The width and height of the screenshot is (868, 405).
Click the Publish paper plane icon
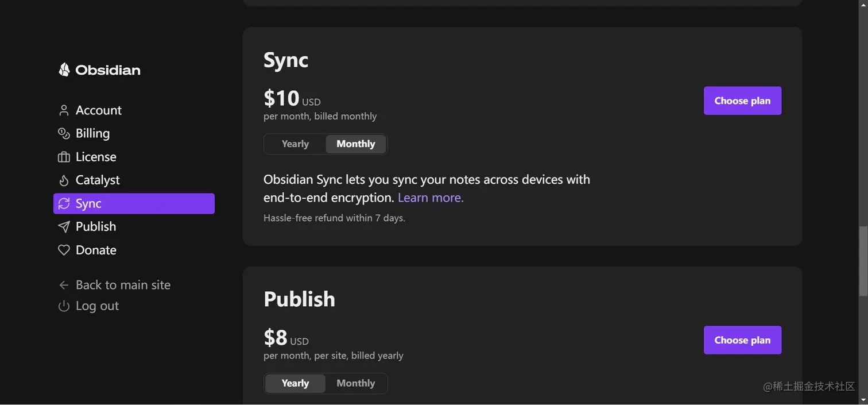click(x=64, y=227)
